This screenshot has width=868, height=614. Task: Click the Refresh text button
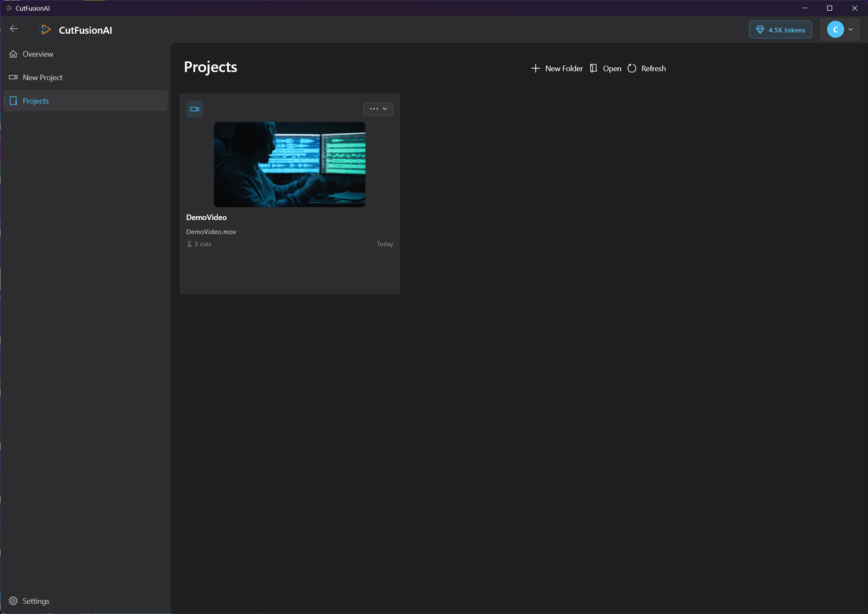point(653,68)
